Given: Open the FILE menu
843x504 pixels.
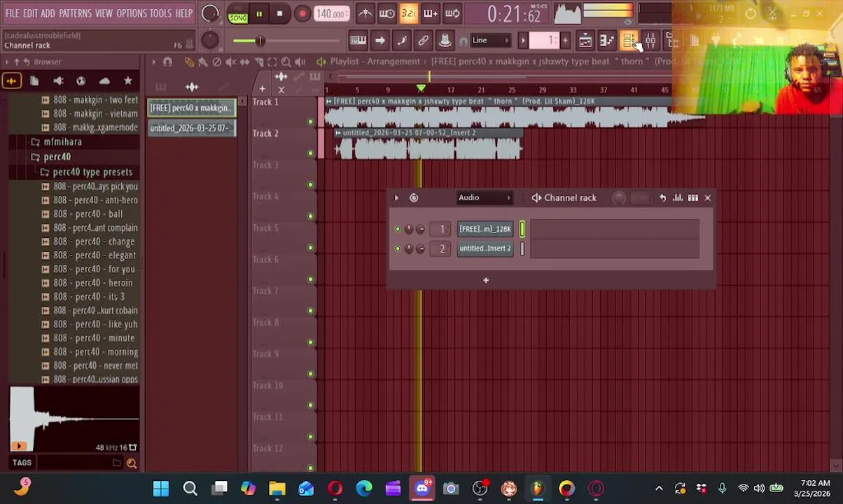Looking at the screenshot, I should (13, 13).
